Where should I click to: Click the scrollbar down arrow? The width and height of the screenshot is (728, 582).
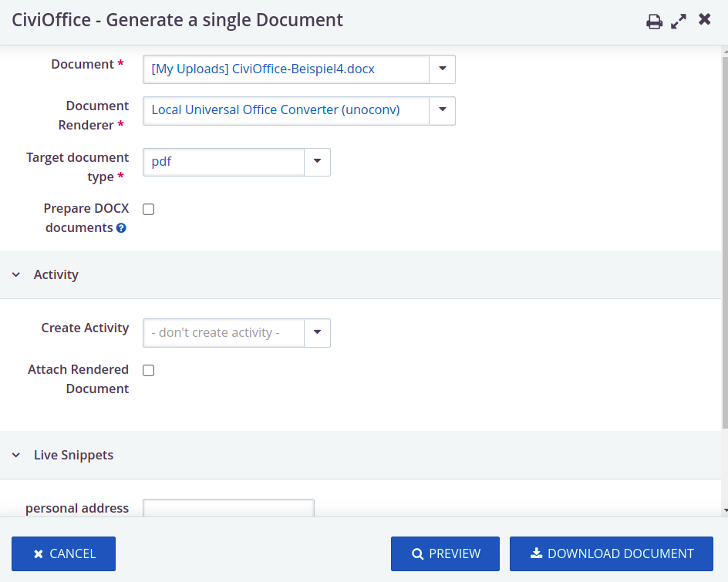click(x=725, y=510)
